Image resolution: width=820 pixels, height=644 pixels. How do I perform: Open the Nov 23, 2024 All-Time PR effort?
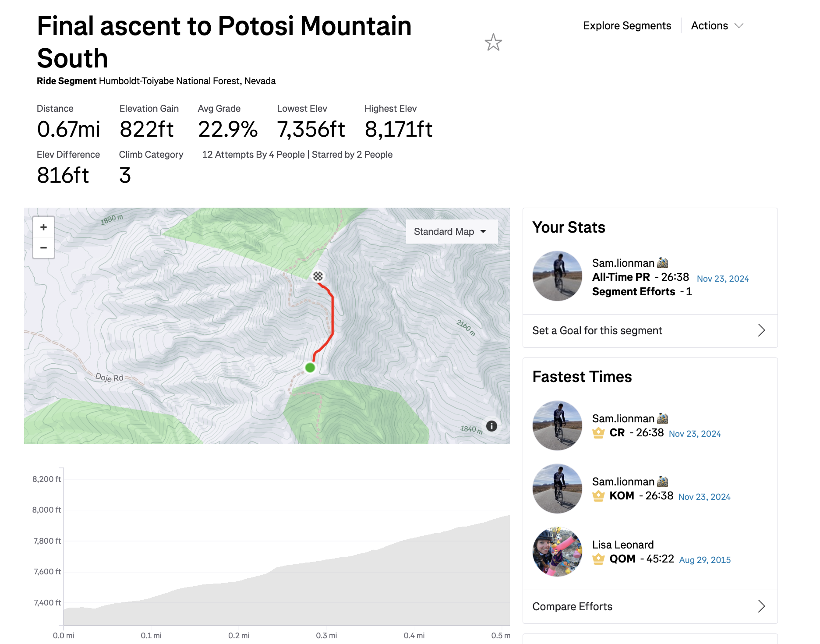pos(723,279)
